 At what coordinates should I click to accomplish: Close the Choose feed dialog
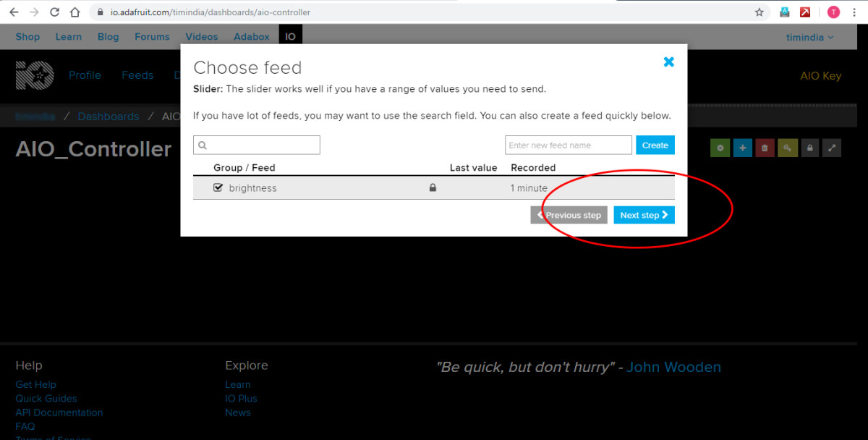[668, 62]
